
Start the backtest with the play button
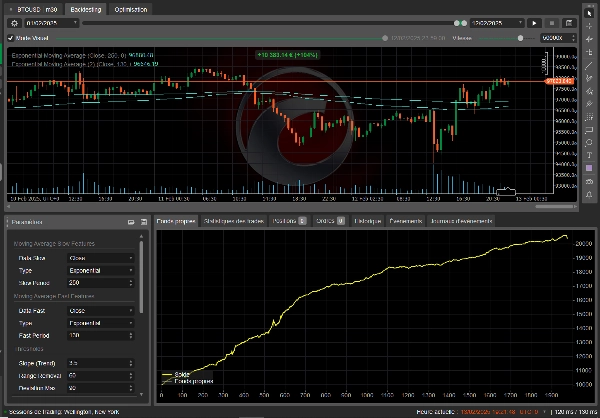point(535,22)
